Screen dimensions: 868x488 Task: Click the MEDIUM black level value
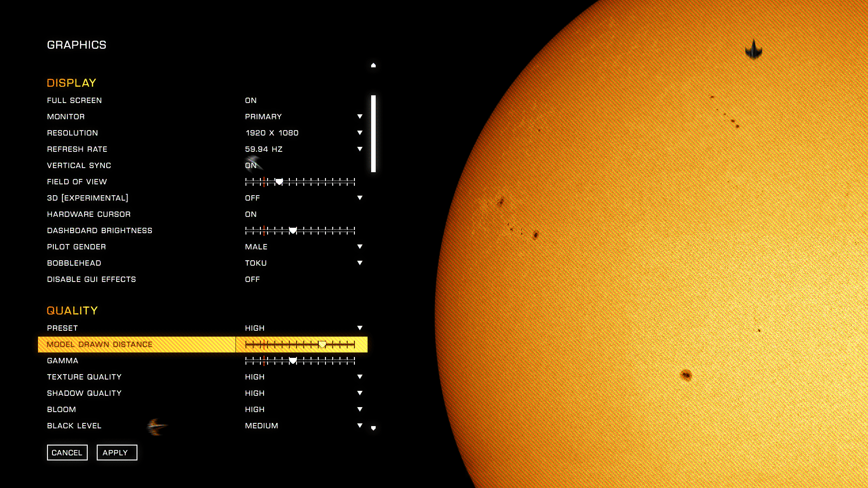(262, 426)
